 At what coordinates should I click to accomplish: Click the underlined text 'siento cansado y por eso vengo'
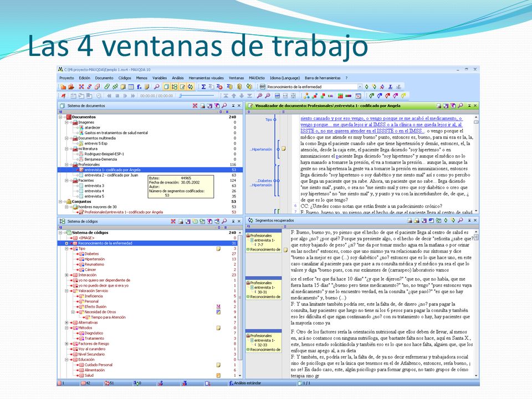332,119
